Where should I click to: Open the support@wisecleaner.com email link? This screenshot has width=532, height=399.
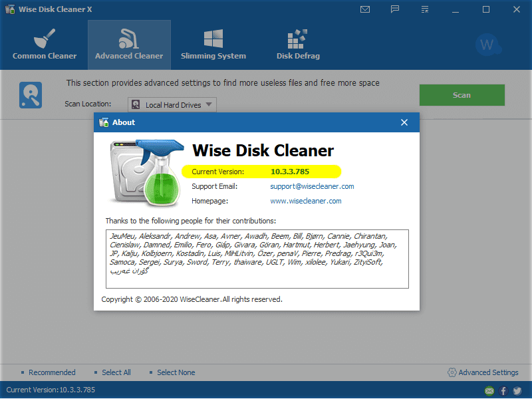pos(312,186)
